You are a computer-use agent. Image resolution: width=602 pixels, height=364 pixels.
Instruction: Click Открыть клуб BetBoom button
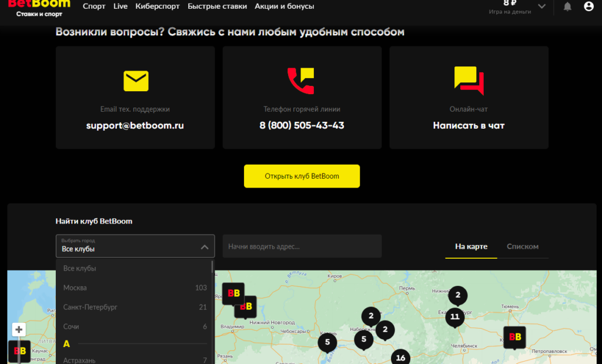click(302, 176)
